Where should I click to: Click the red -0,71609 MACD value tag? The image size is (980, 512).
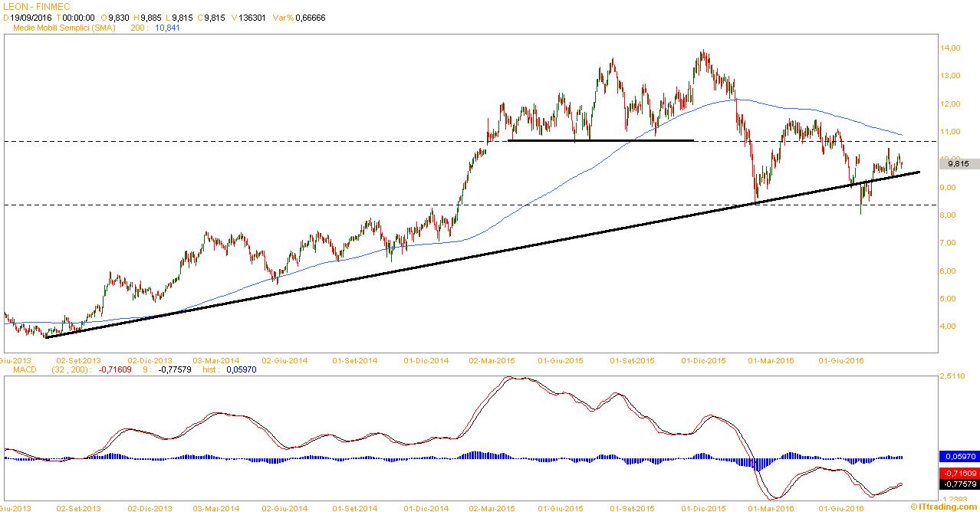coord(958,474)
